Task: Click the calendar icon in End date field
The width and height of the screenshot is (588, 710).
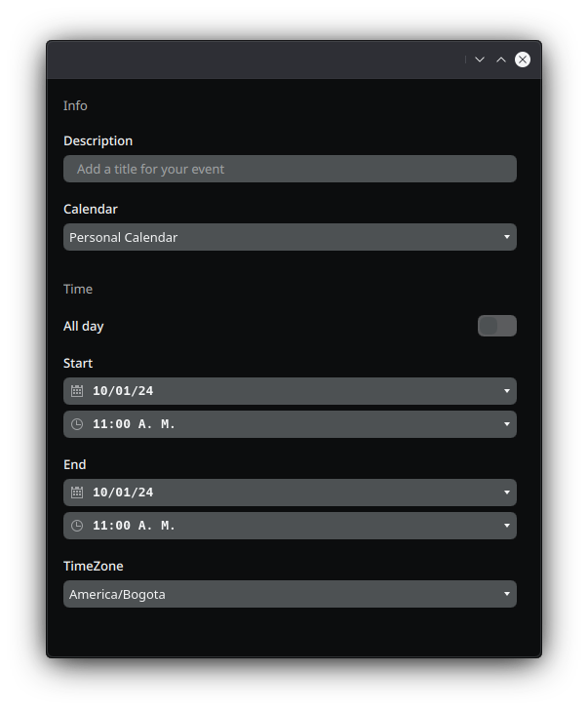Action: pyautogui.click(x=77, y=493)
